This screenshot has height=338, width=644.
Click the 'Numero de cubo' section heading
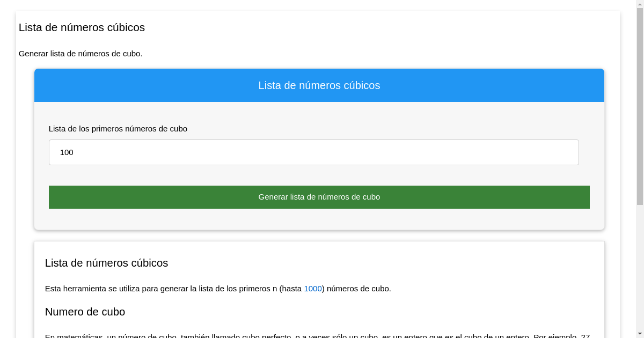(x=85, y=312)
